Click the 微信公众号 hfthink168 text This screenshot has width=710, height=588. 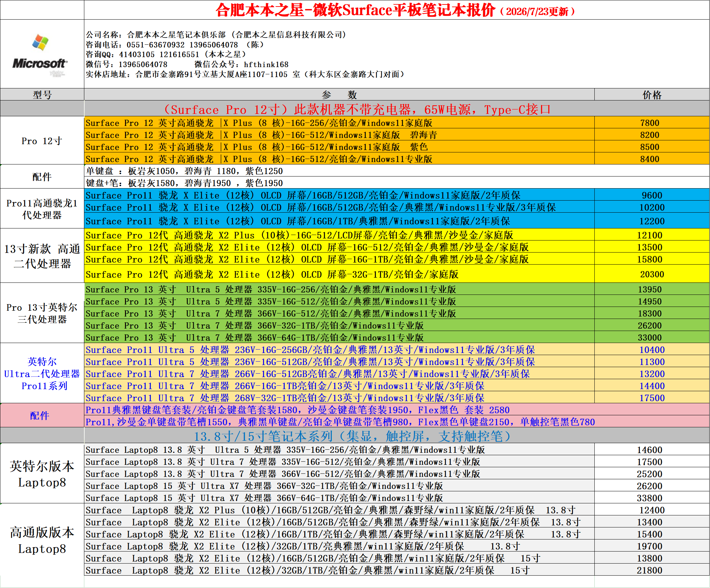[242, 64]
